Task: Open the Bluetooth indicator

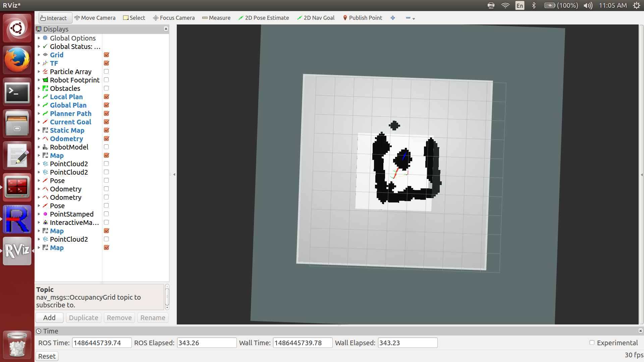Action: coord(534,5)
